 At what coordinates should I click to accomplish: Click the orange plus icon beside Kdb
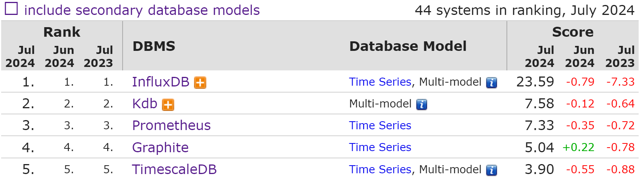click(168, 104)
